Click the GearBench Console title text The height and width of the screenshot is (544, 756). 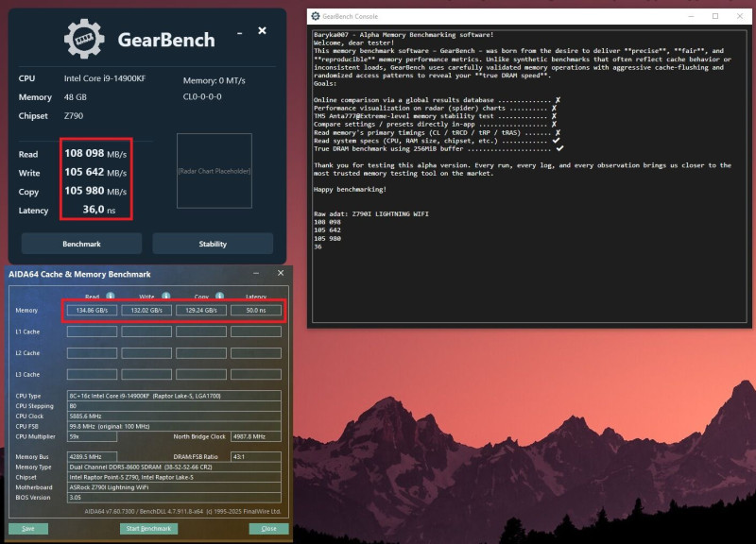tap(350, 16)
